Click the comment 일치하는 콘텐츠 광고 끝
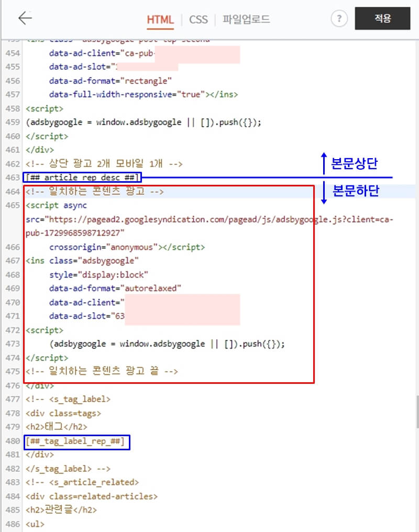This screenshot has height=532, width=419. [x=102, y=372]
